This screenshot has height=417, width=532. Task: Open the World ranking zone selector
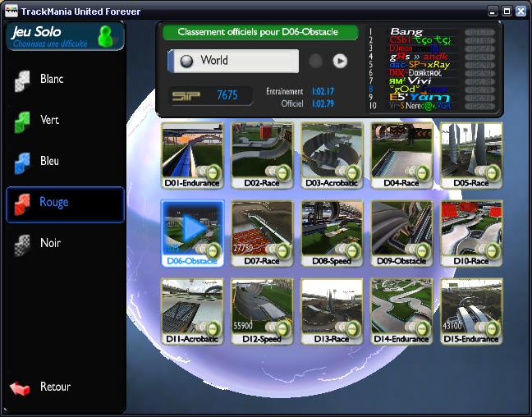233,61
